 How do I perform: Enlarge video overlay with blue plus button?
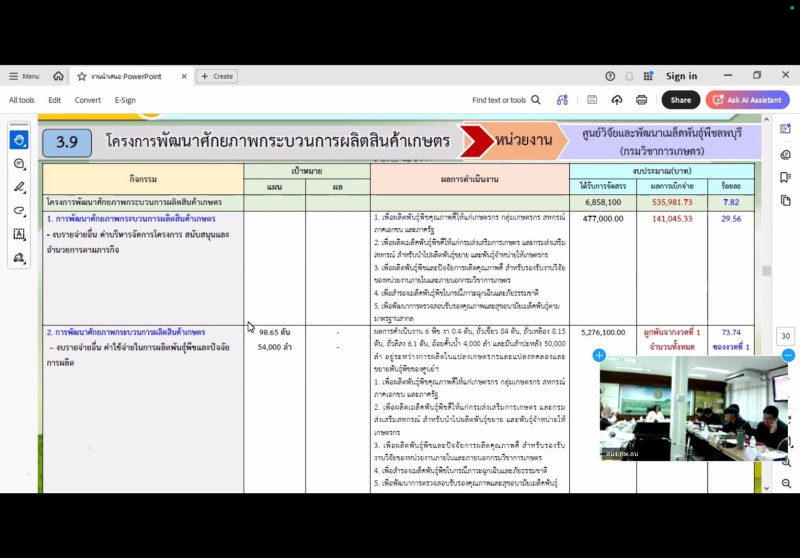(x=599, y=355)
